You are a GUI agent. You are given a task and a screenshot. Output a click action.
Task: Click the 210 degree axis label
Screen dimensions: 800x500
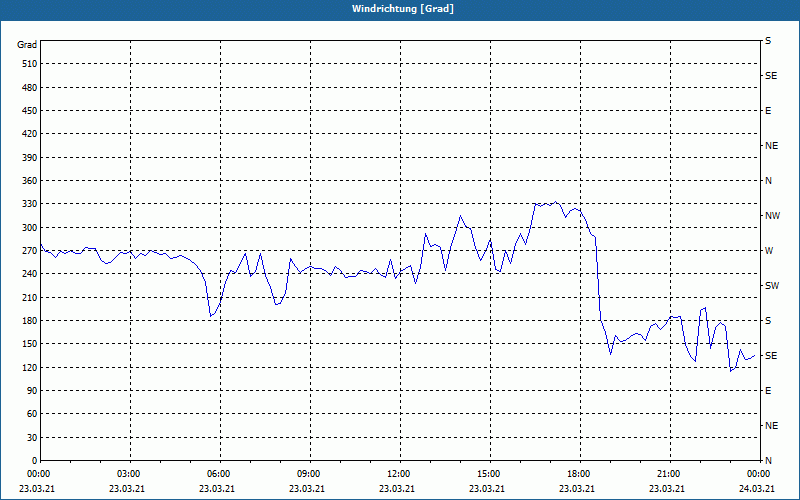tap(30, 297)
